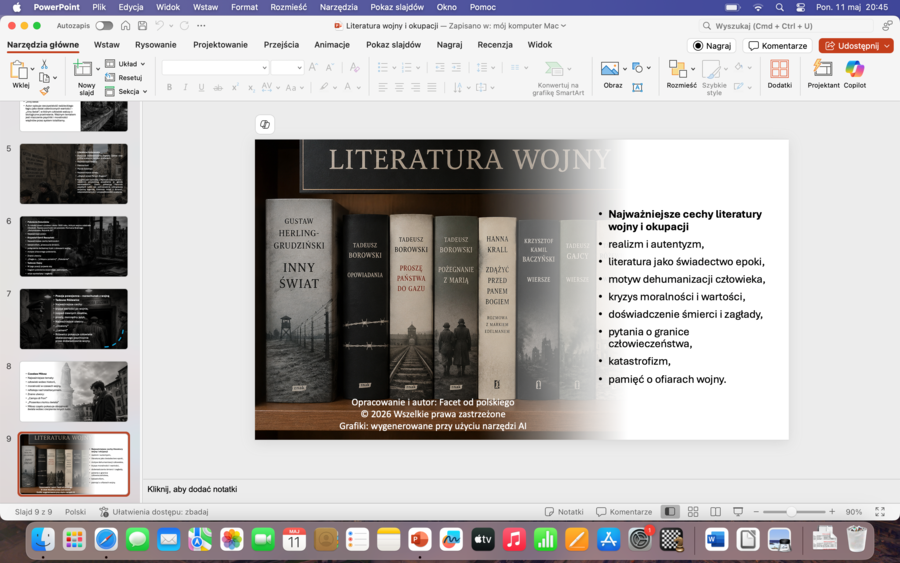This screenshot has height=563, width=900.
Task: Open Safari from the Dock
Action: 106,540
